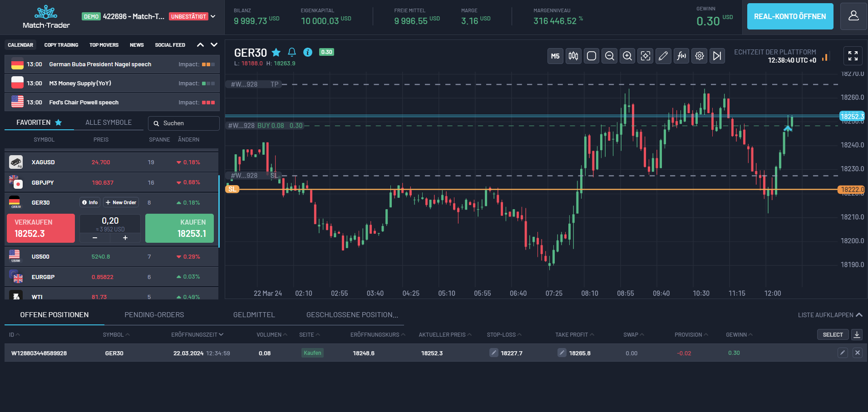
Task: Show GER30 info via blue info icon
Action: pos(308,52)
